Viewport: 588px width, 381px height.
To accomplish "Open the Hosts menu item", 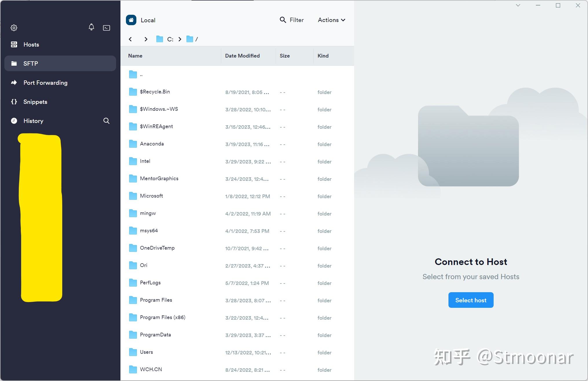I will [31, 45].
